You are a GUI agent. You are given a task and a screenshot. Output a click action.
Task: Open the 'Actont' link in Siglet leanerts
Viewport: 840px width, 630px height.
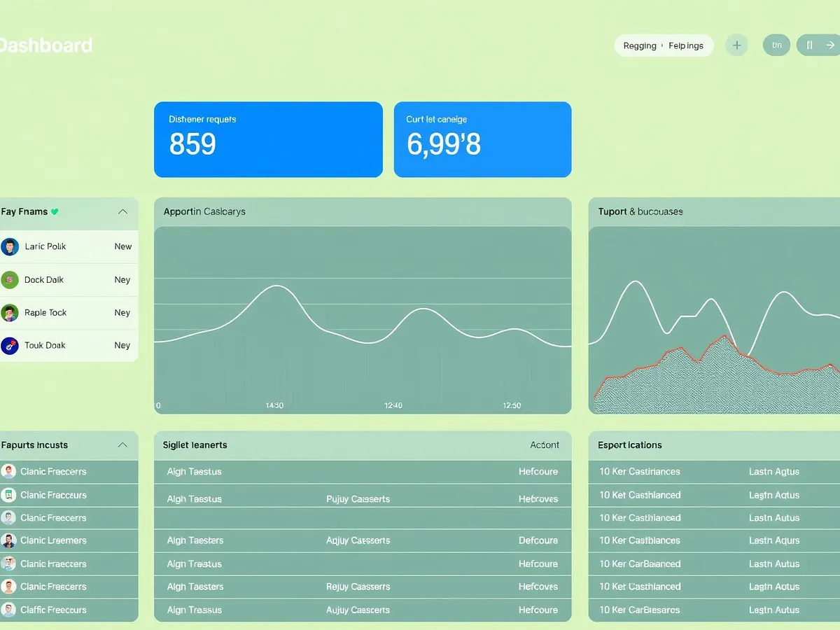click(x=545, y=444)
